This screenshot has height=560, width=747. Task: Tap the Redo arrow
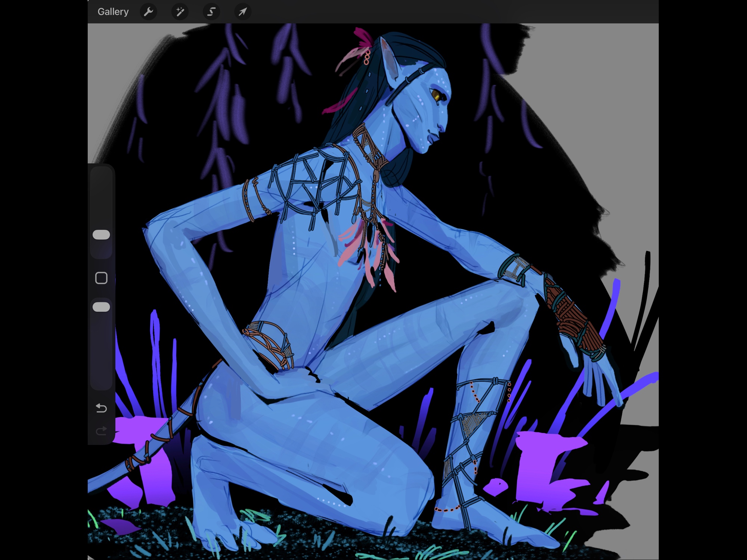pos(101,432)
